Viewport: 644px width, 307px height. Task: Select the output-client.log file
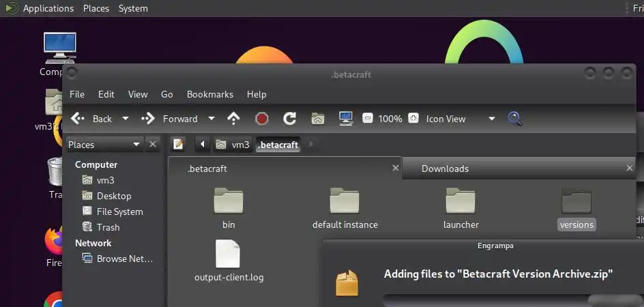coord(229,261)
